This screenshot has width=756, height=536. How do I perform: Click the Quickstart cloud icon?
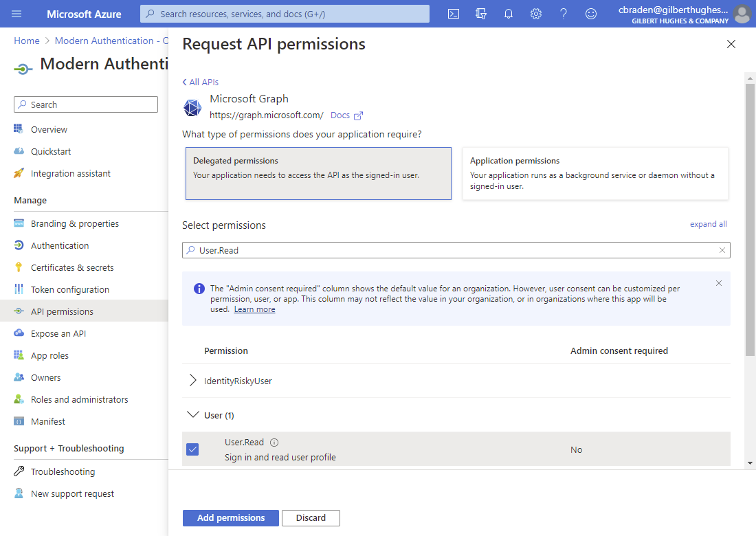pos(19,151)
